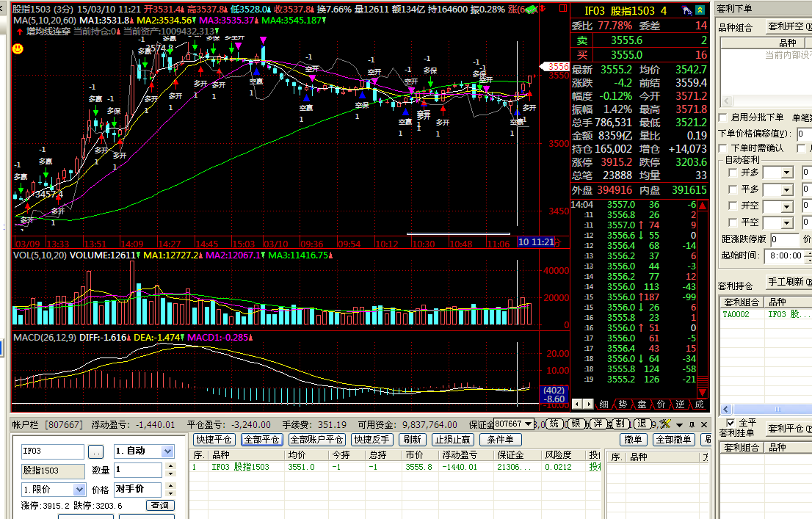The image size is (812, 519).
Task: Expand the dropdown next to 开多
Action: point(787,173)
